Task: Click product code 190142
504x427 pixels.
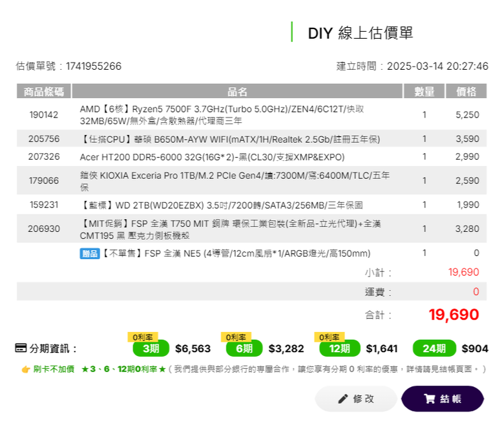Action: click(44, 115)
